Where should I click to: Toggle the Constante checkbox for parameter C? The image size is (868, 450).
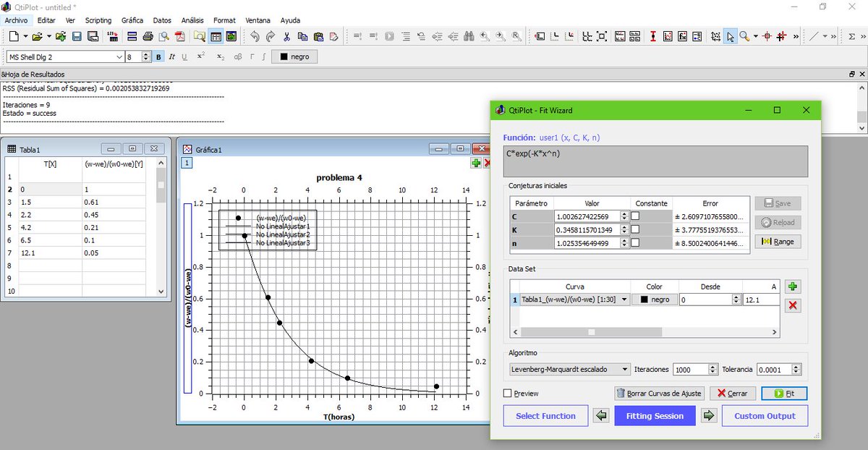[635, 216]
